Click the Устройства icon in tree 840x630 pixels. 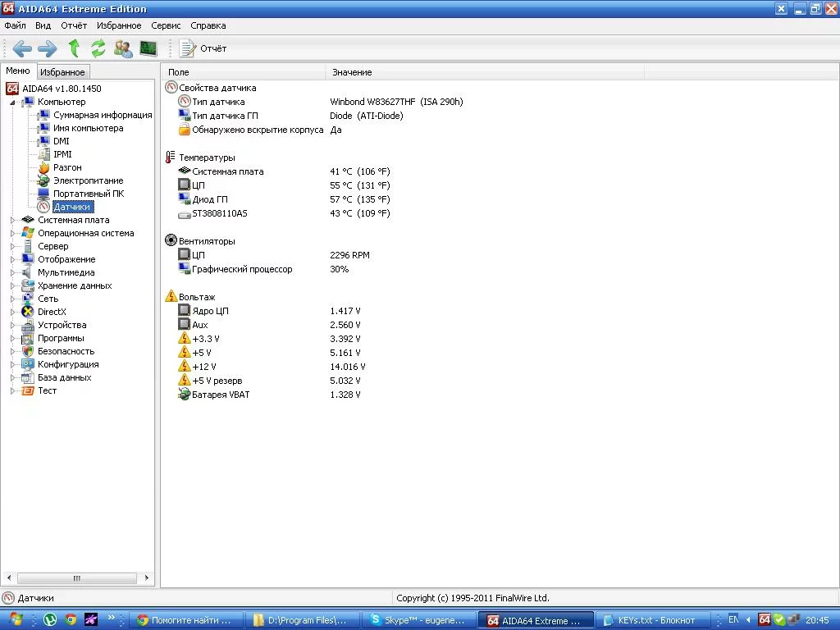(28, 325)
